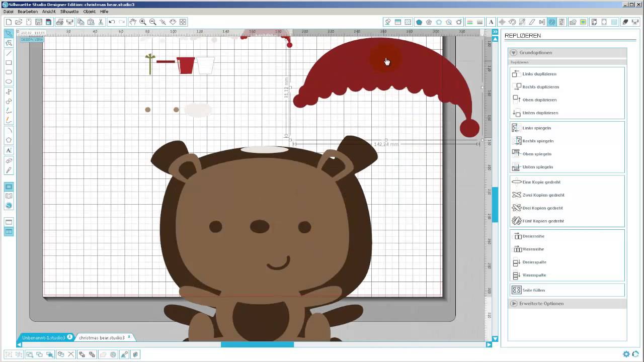Select the Edit Points tool
This screenshot has height=362, width=644.
point(9,43)
